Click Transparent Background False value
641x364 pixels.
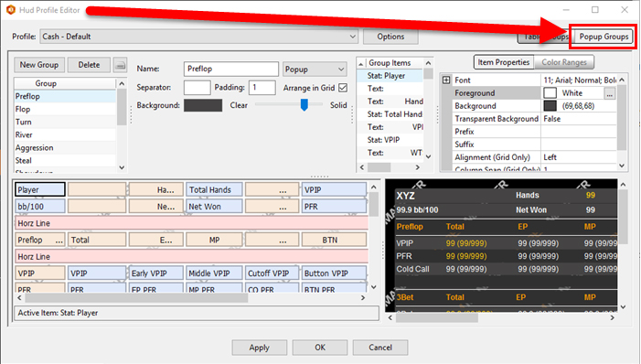pyautogui.click(x=579, y=119)
